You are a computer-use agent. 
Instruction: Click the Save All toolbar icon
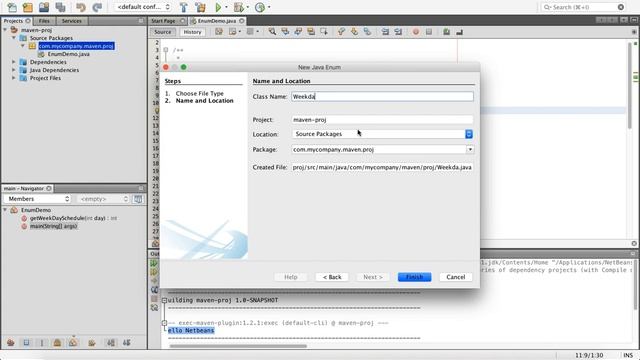[60, 7]
